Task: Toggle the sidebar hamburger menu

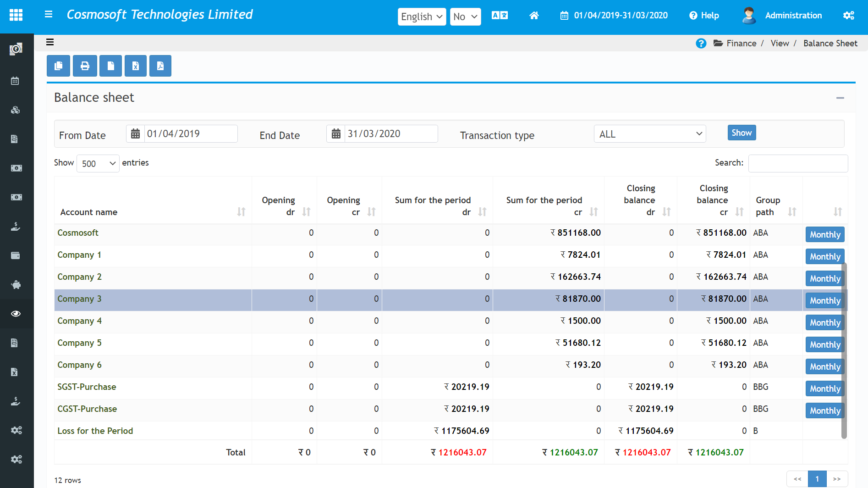Action: click(x=48, y=15)
